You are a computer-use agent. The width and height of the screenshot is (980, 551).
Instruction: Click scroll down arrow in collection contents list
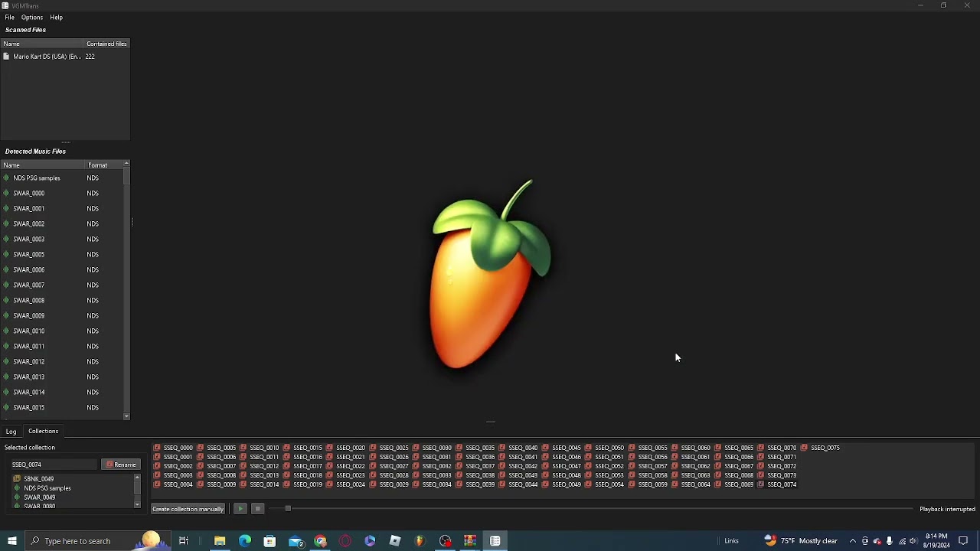(x=137, y=504)
